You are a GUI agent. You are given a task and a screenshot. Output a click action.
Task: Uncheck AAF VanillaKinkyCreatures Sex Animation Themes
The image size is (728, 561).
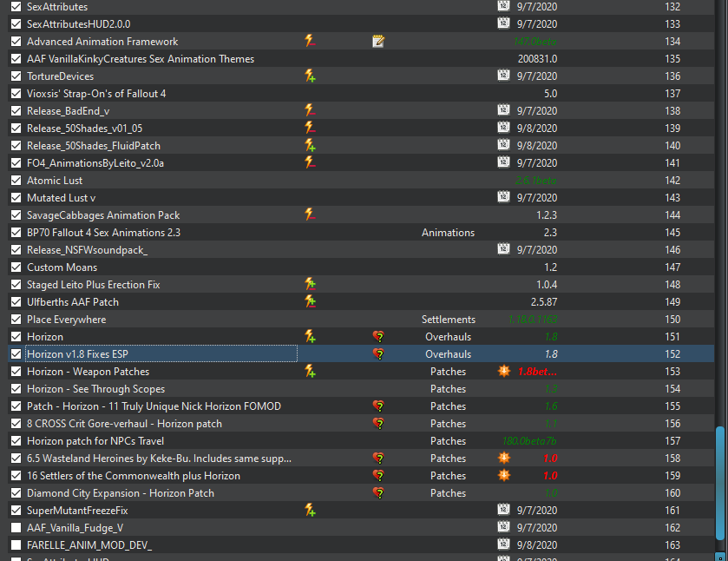pyautogui.click(x=16, y=58)
